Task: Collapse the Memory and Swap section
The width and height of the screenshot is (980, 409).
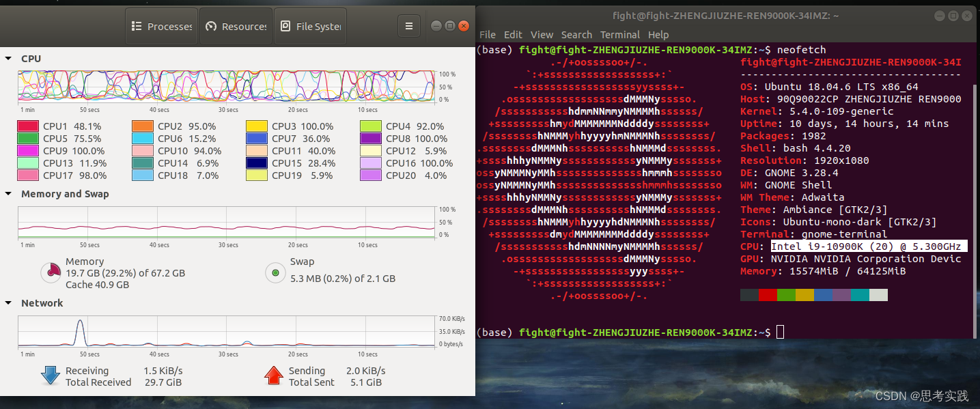Action: click(x=8, y=193)
